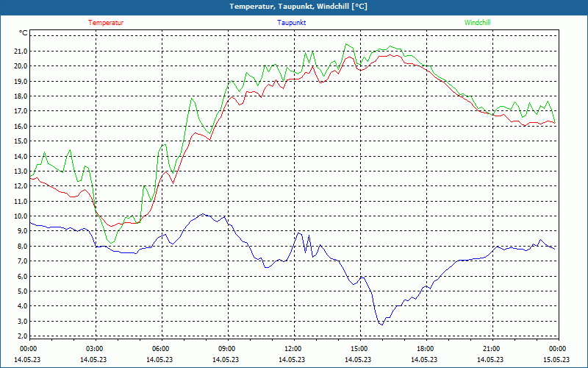This screenshot has width=588, height=368.
Task: Click the 8,0 y-axis label
Action: tap(22, 246)
